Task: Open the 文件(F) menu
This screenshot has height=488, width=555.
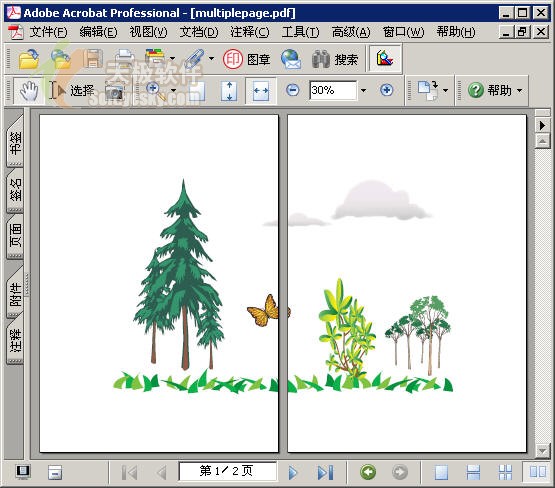Action: (48, 32)
